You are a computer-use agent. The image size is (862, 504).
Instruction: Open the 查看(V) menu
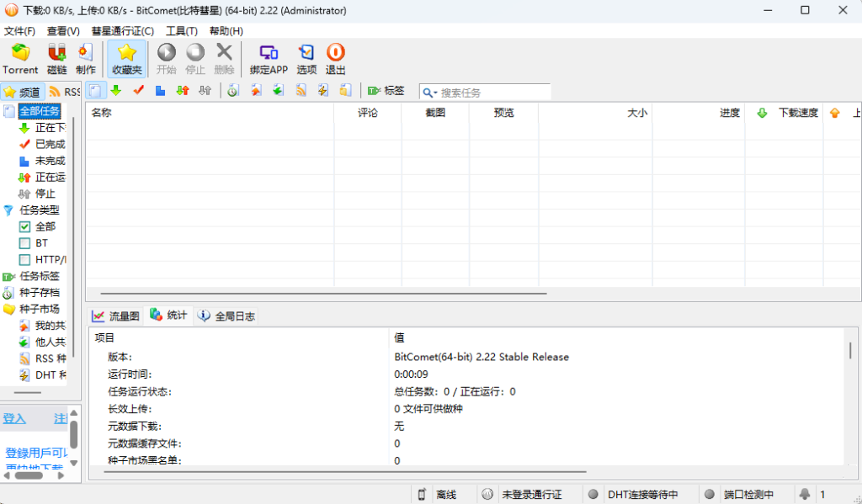coord(63,31)
